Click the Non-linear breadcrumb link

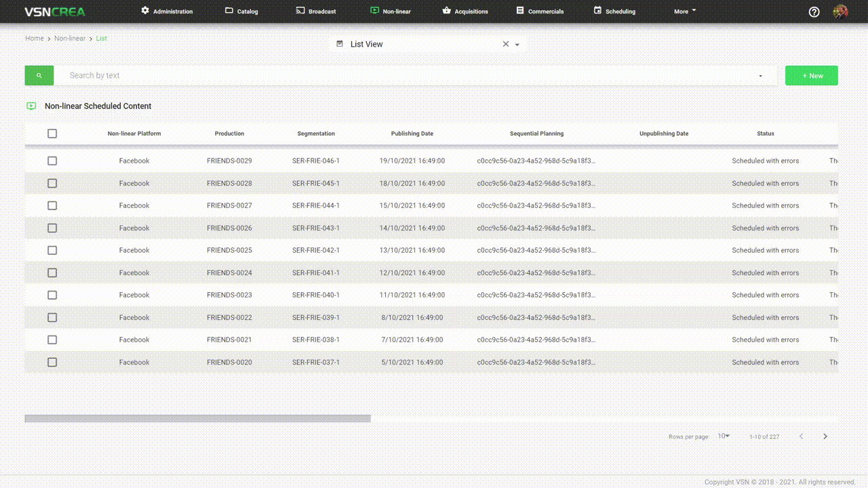click(x=70, y=39)
